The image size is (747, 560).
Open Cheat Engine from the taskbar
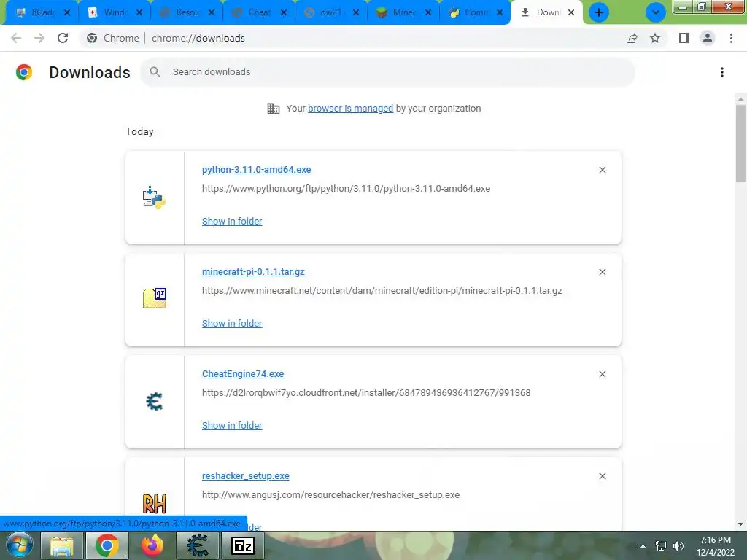click(197, 545)
